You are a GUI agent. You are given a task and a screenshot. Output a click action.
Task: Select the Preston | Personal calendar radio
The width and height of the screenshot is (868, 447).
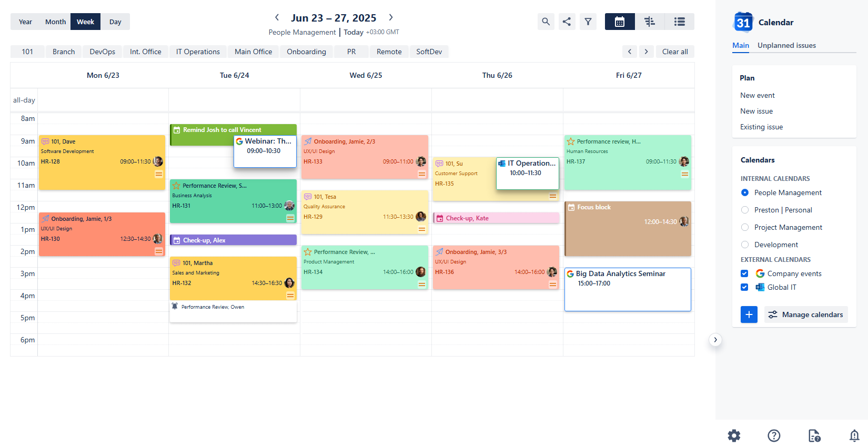point(745,210)
